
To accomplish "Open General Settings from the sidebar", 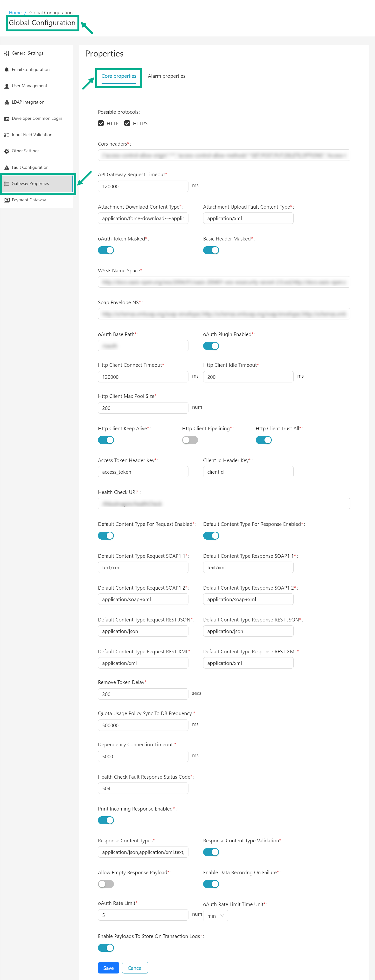I will [27, 53].
